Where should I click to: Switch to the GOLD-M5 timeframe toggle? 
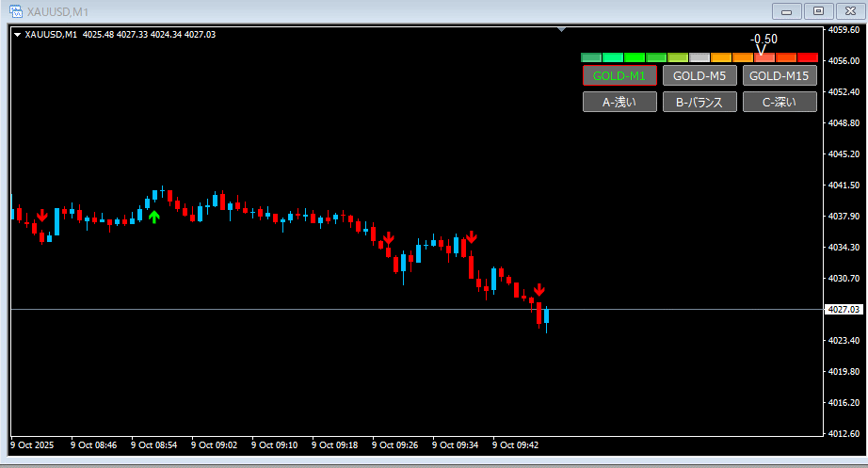tap(699, 75)
